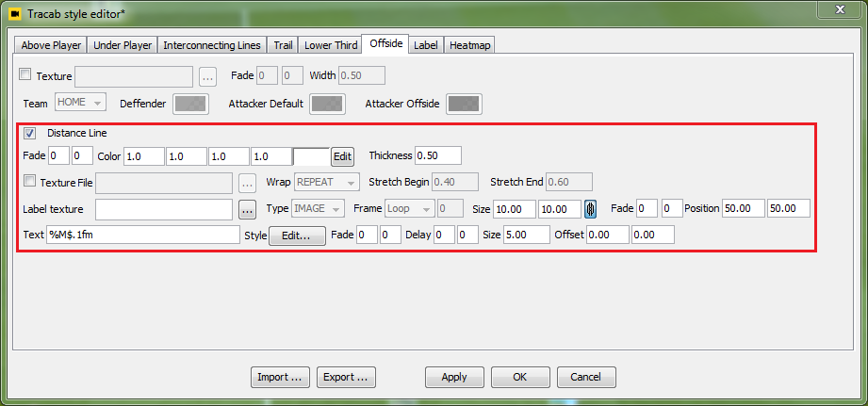Open the Wrap REPEAT dropdown
Image resolution: width=868 pixels, height=406 pixels.
click(x=326, y=182)
